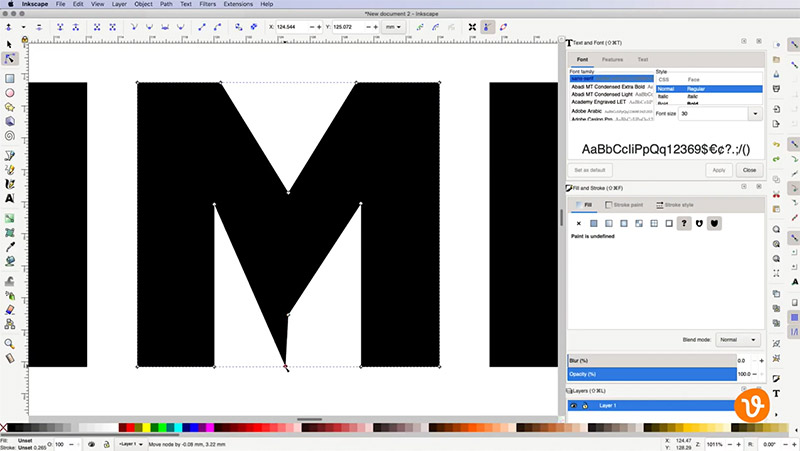Click the Undo icon in commands bar
Screen dimensions: 800x451
pos(776,144)
